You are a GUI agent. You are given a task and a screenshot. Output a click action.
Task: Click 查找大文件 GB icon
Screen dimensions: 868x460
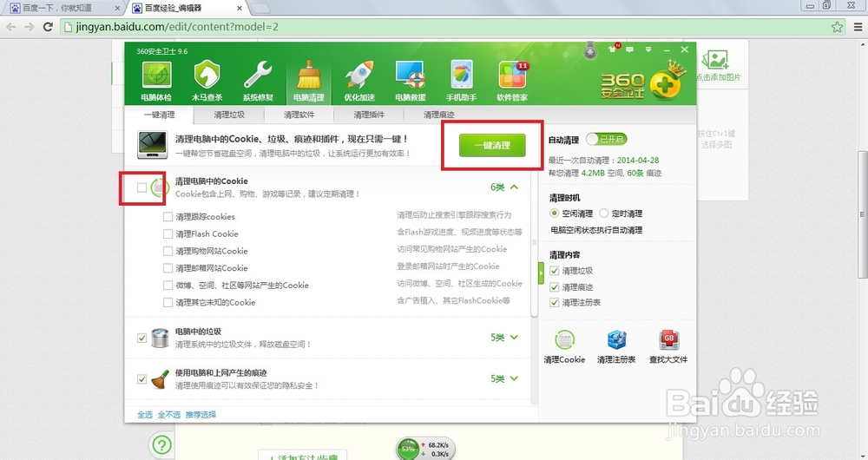coord(668,339)
